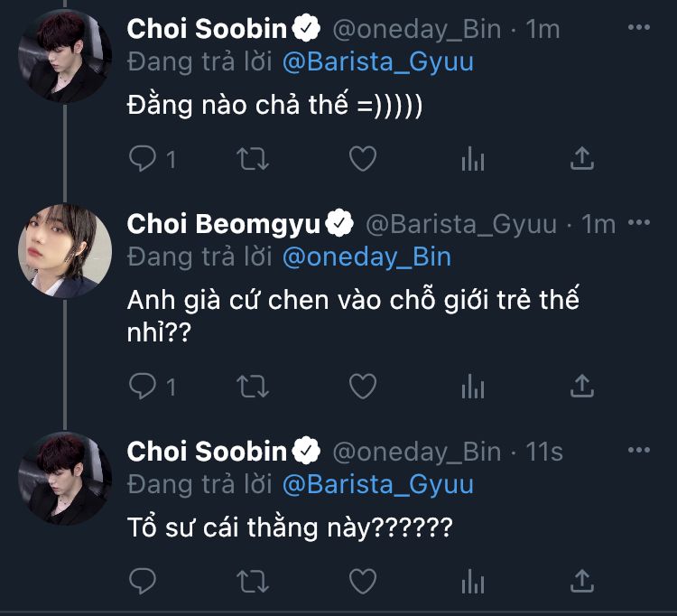Retweet Beomgyu's tweet

coord(252,387)
